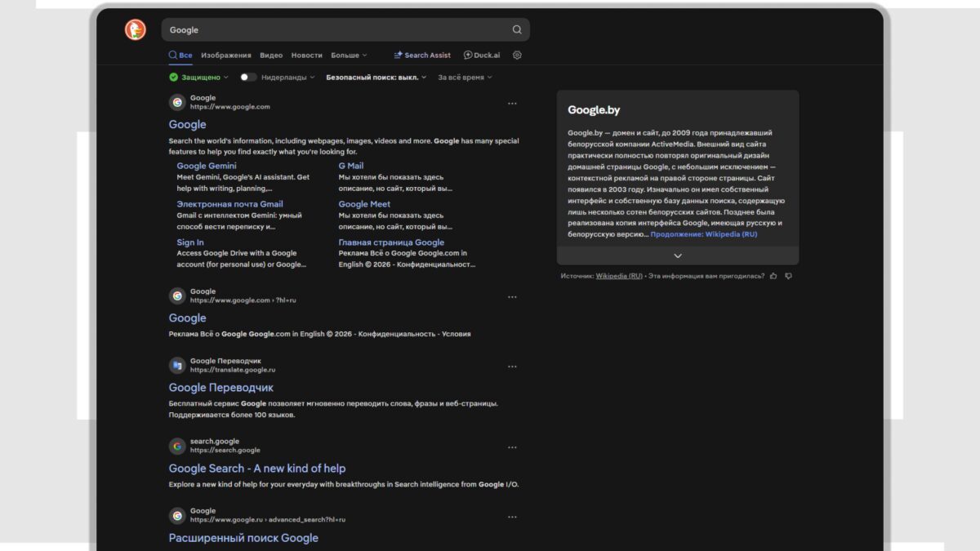Click the DuckDuckGo logo
980x551 pixels.
135,30
